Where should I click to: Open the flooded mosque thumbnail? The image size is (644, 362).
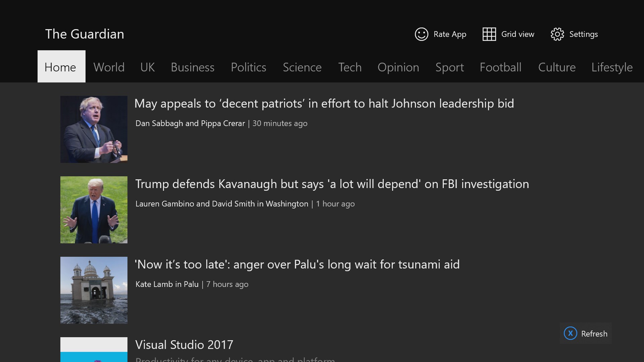coord(94,290)
